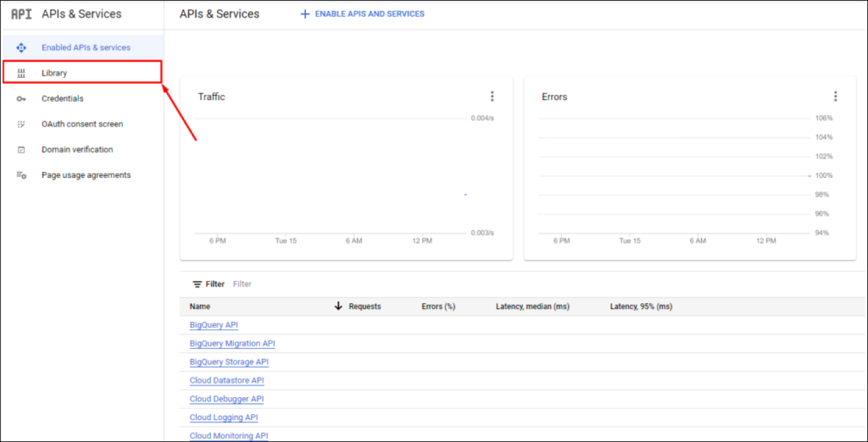The width and height of the screenshot is (868, 442).
Task: Click the Library grid icon
Action: pyautogui.click(x=21, y=73)
